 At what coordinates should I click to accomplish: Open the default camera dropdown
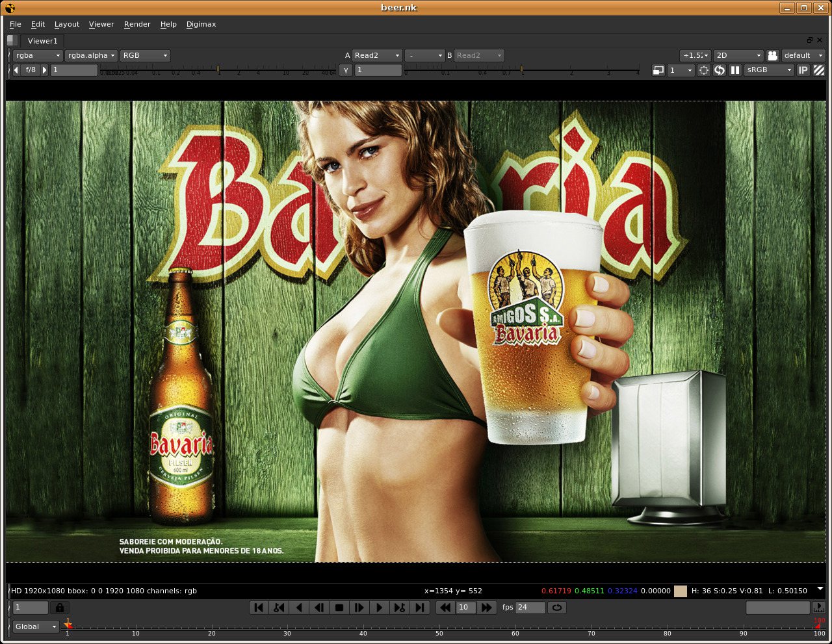(x=803, y=55)
